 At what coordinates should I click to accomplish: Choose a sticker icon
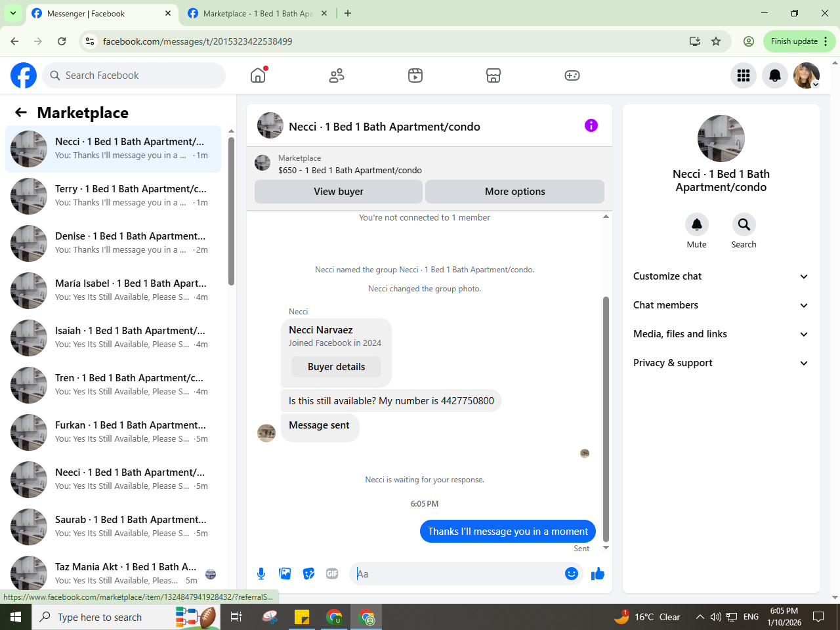click(x=308, y=574)
